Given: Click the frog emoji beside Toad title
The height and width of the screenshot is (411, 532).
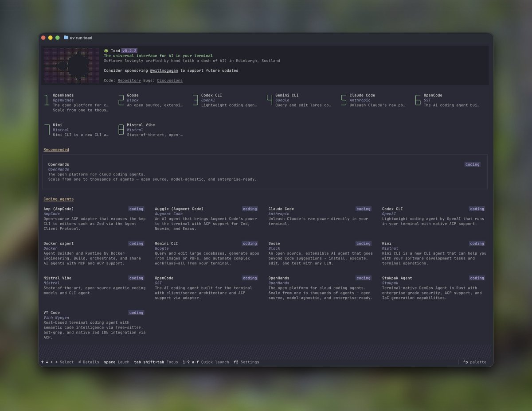Looking at the screenshot, I should [x=106, y=50].
